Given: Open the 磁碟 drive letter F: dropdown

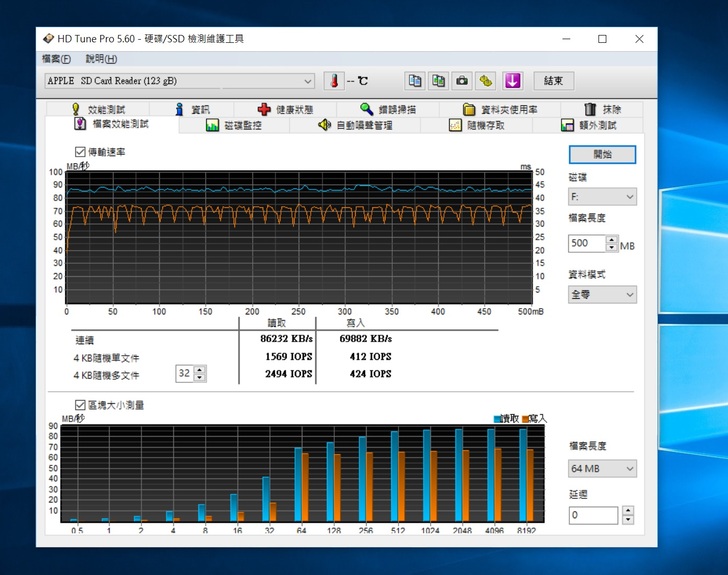Looking at the screenshot, I should [602, 197].
